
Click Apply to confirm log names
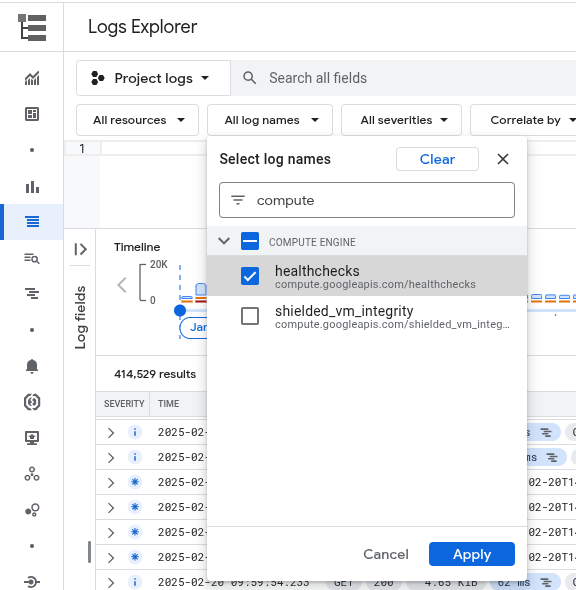(x=472, y=554)
